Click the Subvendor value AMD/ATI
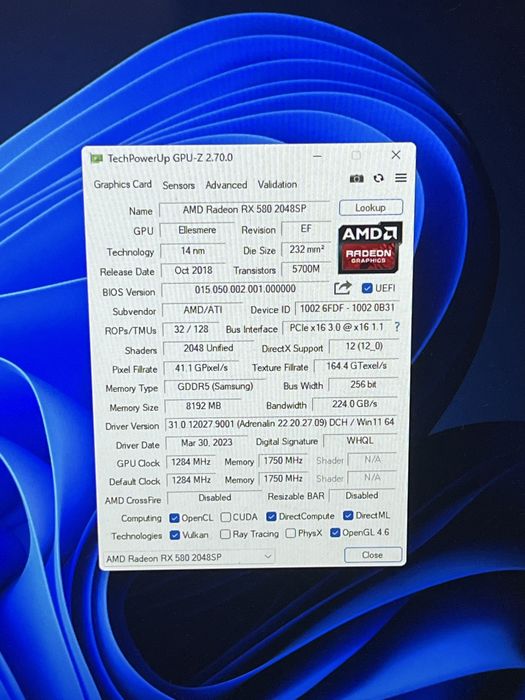Viewport: 525px width, 700px height. pyautogui.click(x=202, y=310)
